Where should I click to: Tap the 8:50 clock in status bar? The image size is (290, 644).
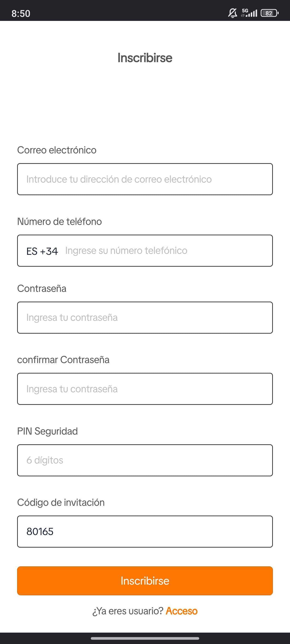(x=21, y=14)
